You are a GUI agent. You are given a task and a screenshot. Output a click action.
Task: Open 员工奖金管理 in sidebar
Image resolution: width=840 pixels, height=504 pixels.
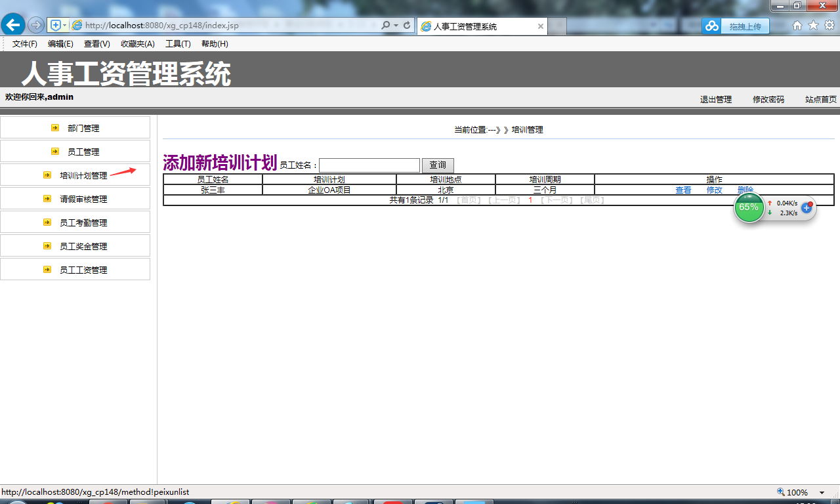[x=83, y=247]
